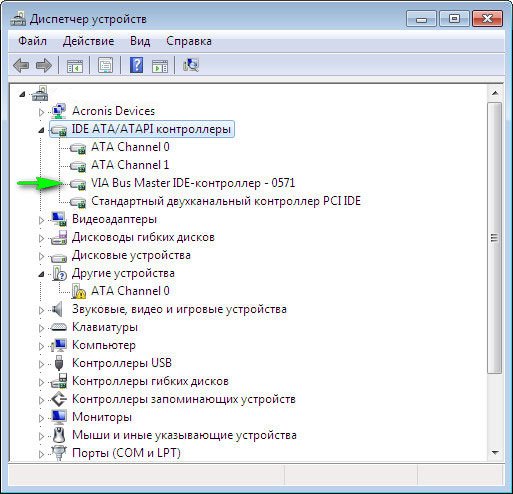Select the warning-marked ATA Channel 0 device

[130, 291]
